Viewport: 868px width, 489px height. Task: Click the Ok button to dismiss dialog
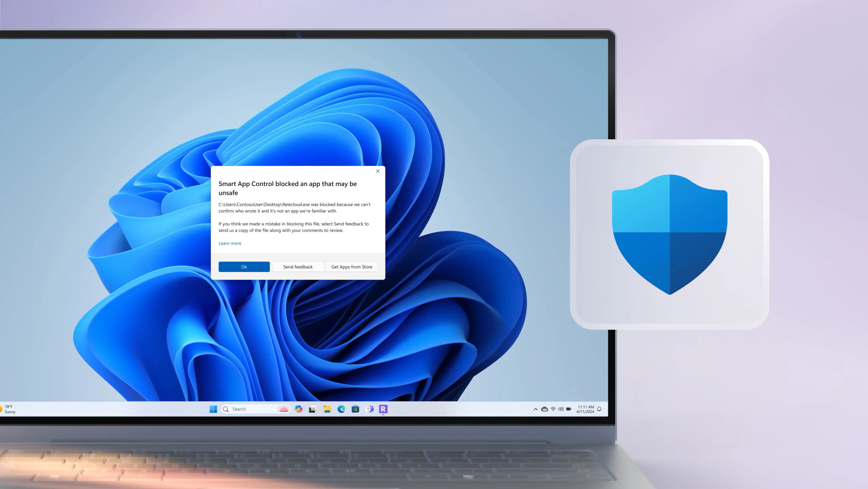tap(244, 266)
